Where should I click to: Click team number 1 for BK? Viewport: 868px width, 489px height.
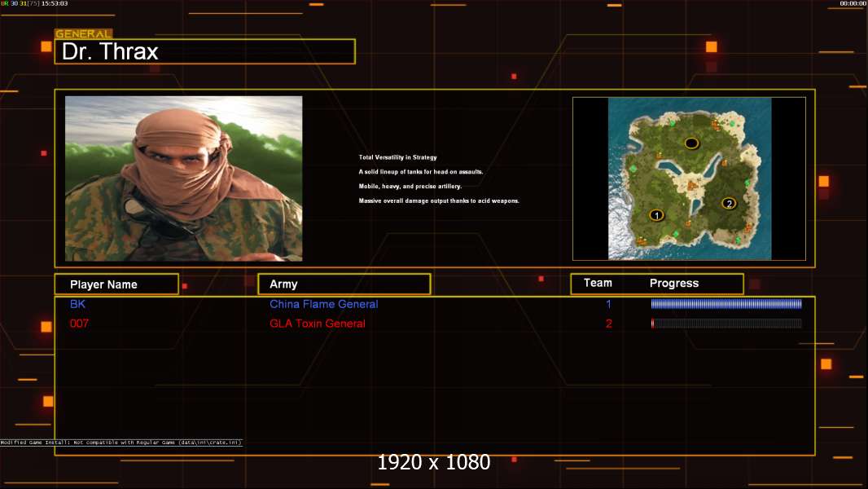[608, 304]
